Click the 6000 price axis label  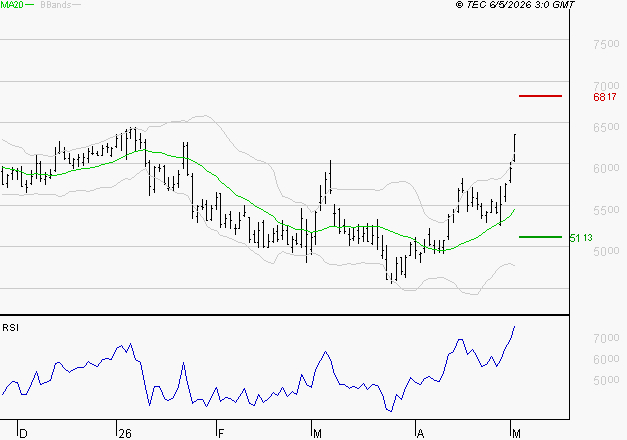coord(606,168)
